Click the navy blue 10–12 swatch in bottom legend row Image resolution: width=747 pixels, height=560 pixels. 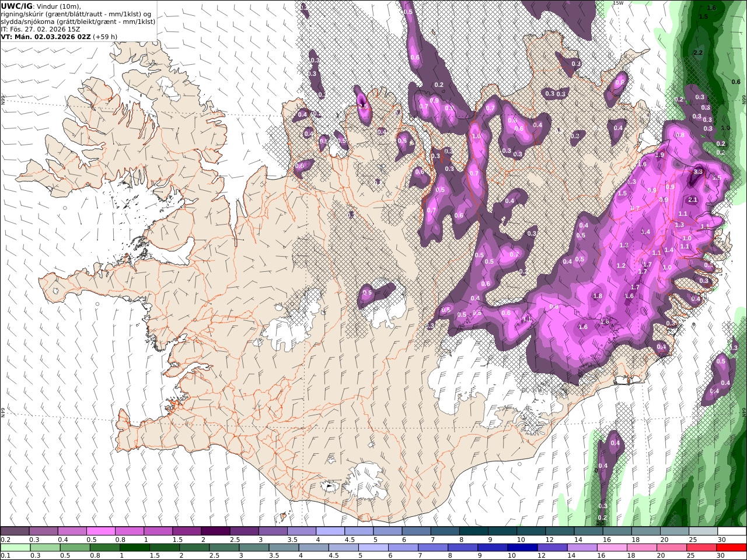522,548
